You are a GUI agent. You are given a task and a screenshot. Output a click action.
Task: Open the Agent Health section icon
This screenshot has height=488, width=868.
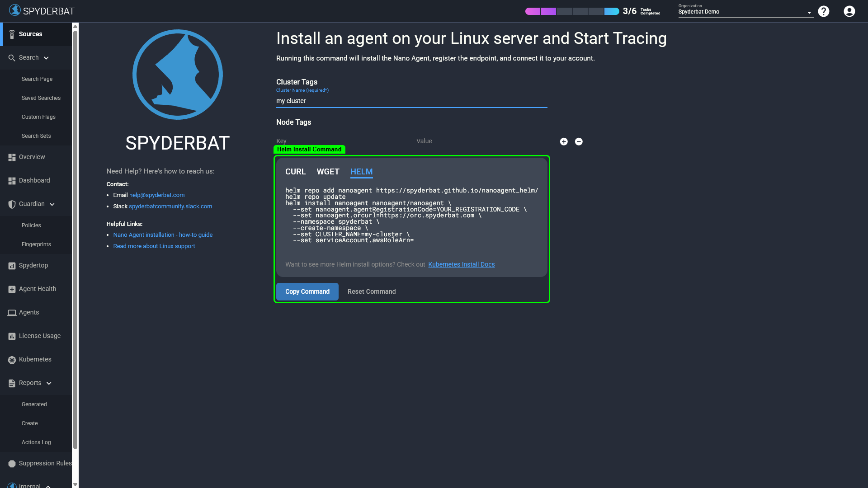click(11, 289)
